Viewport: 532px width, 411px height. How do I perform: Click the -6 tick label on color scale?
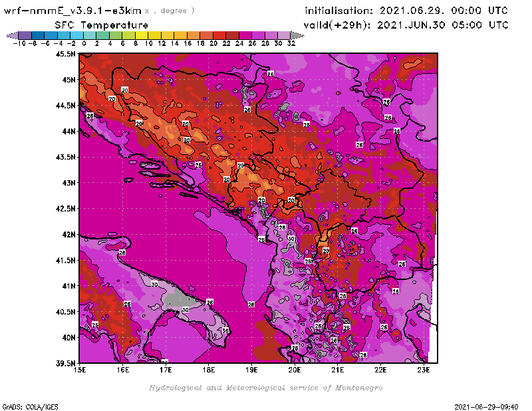coord(45,43)
